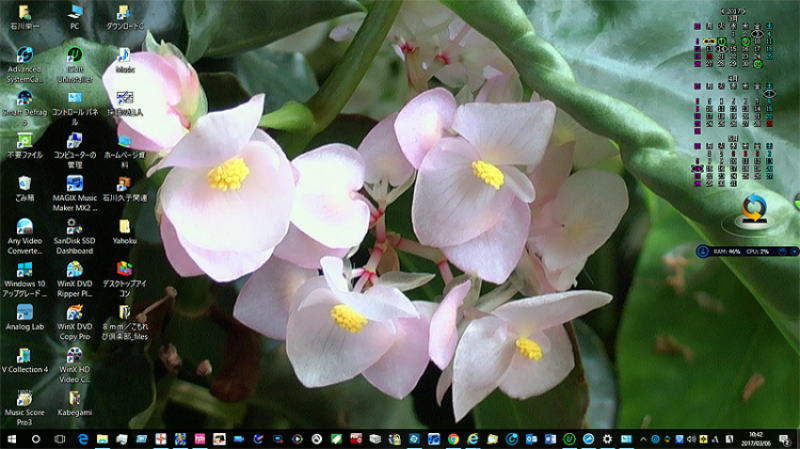The width and height of the screenshot is (800, 449).
Task: Open the Action Center notification icon
Action: coord(787,439)
